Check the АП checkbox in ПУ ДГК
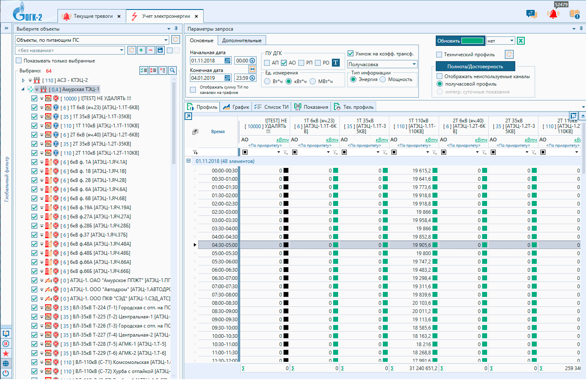 tap(267, 63)
